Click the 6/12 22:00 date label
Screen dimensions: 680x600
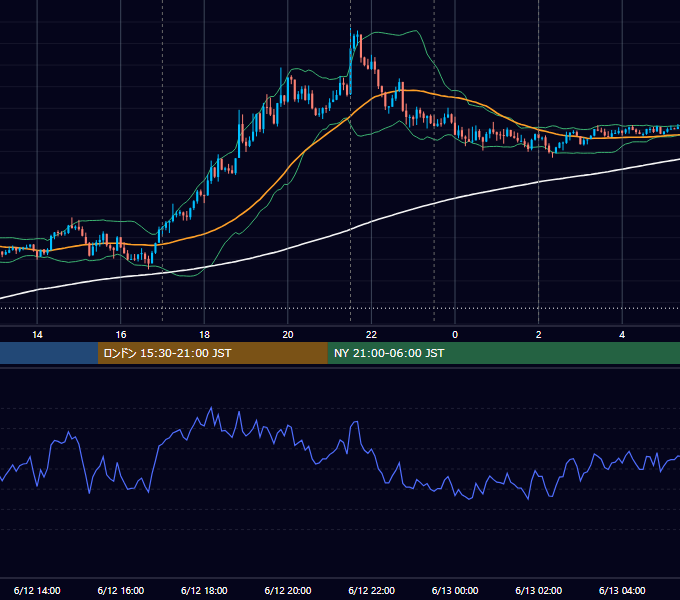pyautogui.click(x=371, y=590)
